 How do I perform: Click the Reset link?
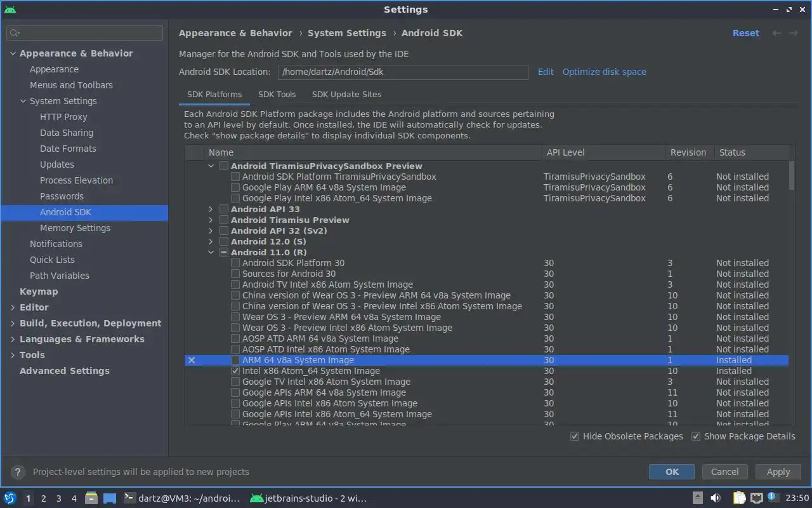746,33
